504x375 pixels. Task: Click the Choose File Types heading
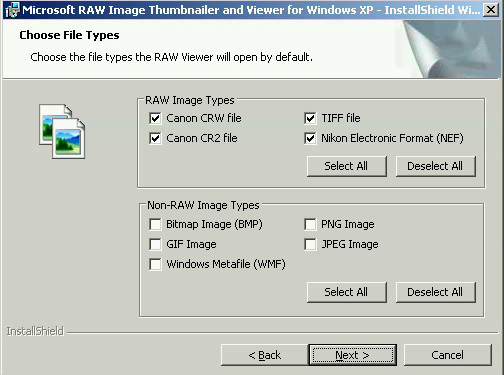coord(69,35)
